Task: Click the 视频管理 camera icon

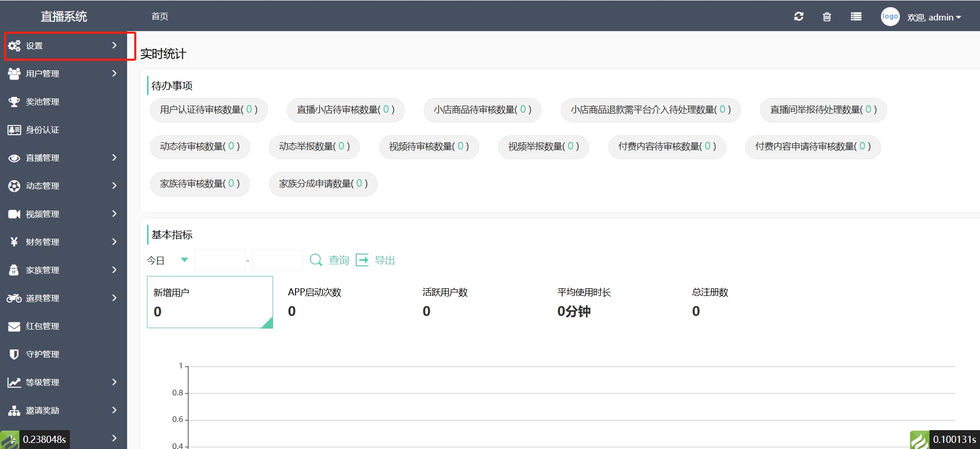Action: 14,214
